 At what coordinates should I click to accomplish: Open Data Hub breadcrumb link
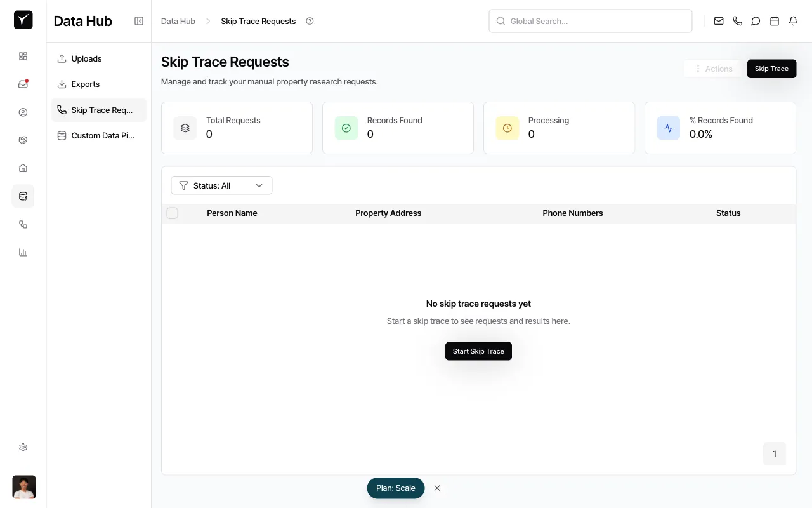pos(178,21)
